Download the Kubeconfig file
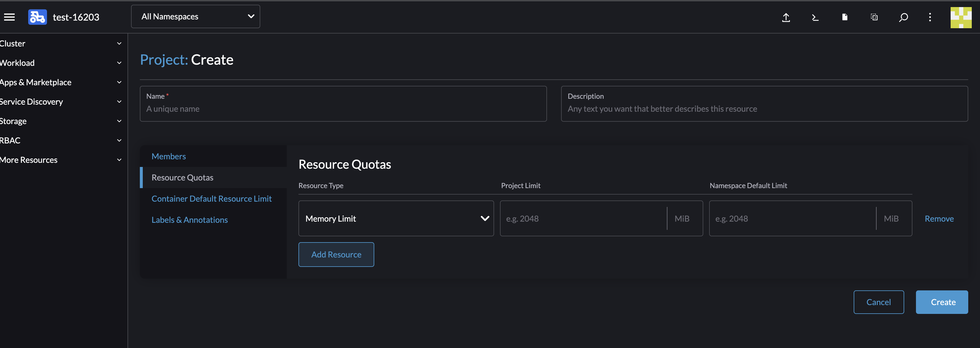Viewport: 980px width, 348px height. tap(845, 17)
